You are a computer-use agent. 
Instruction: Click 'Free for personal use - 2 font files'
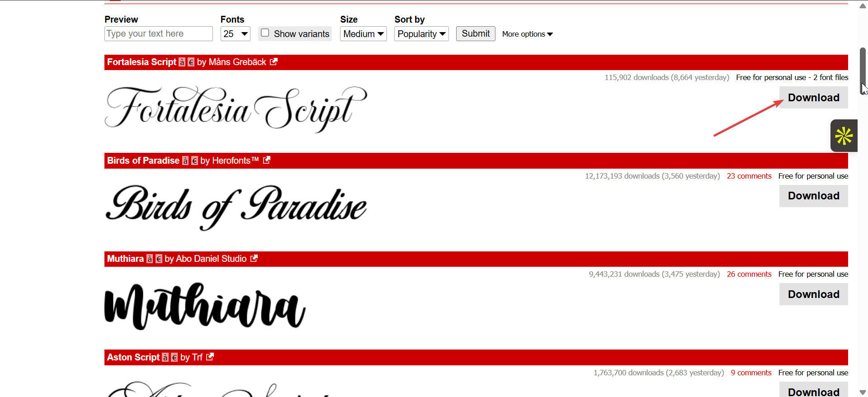tap(792, 77)
